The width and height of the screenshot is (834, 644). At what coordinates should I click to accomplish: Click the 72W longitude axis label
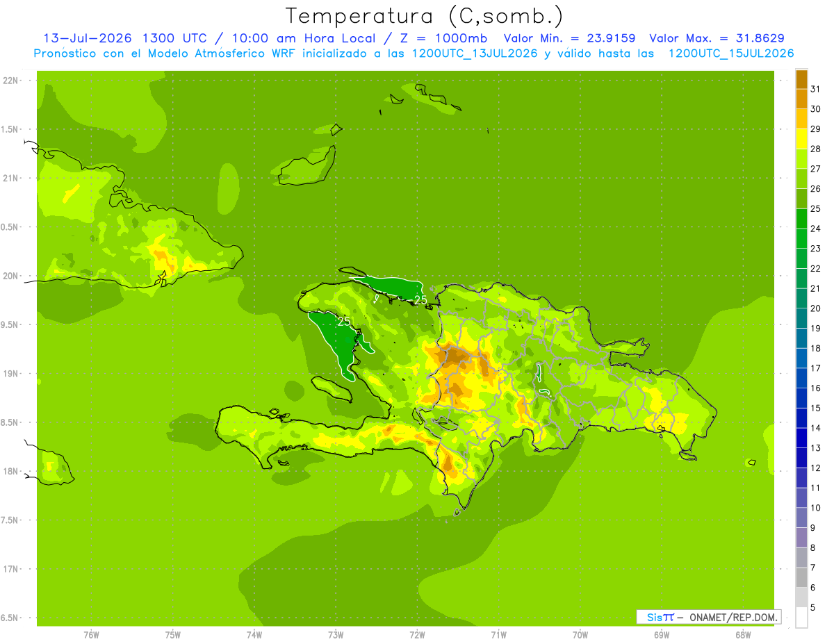pos(417,634)
